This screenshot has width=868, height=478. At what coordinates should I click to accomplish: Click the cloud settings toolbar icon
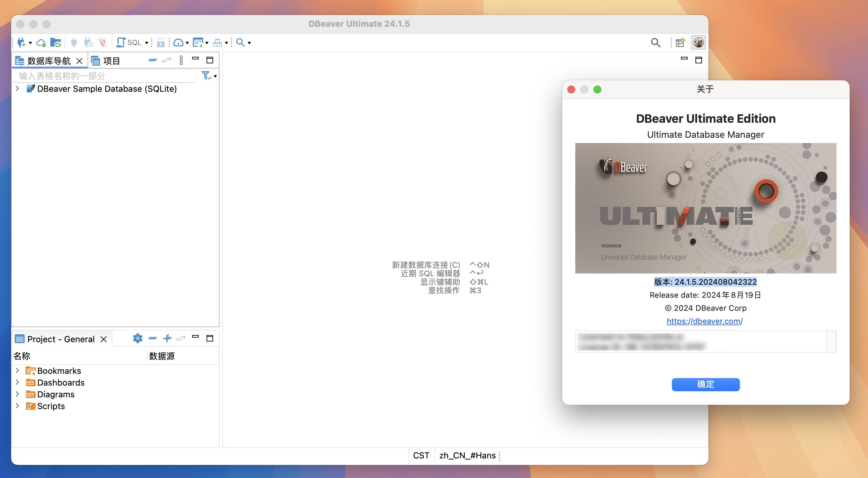click(41, 43)
